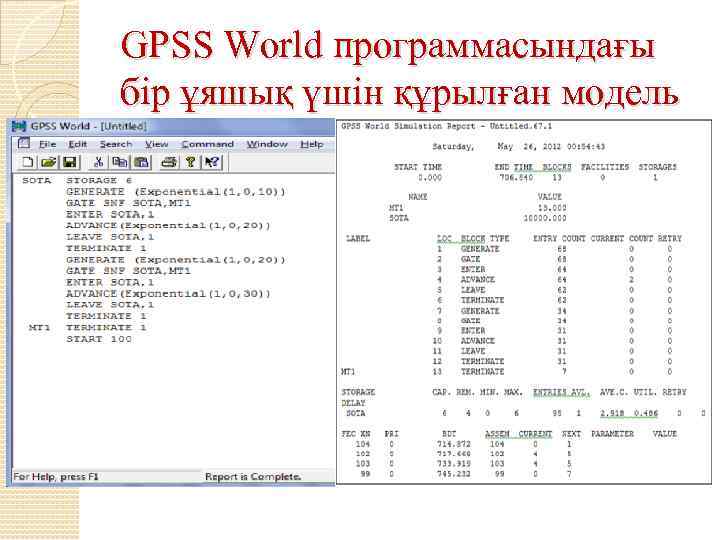The image size is (720, 540).
Task: Click the Open folder toolbar icon
Action: 49,162
